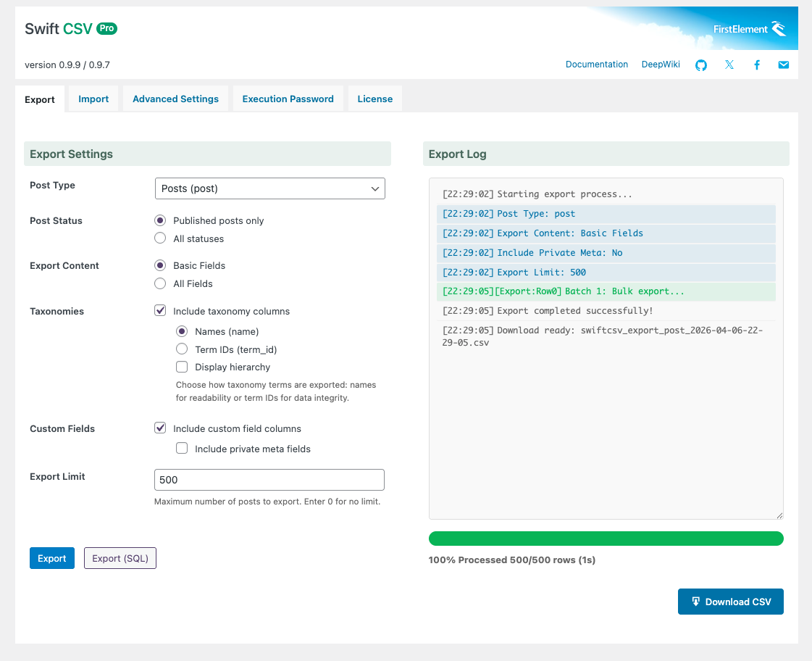Open the Advanced Settings tab

[175, 99]
